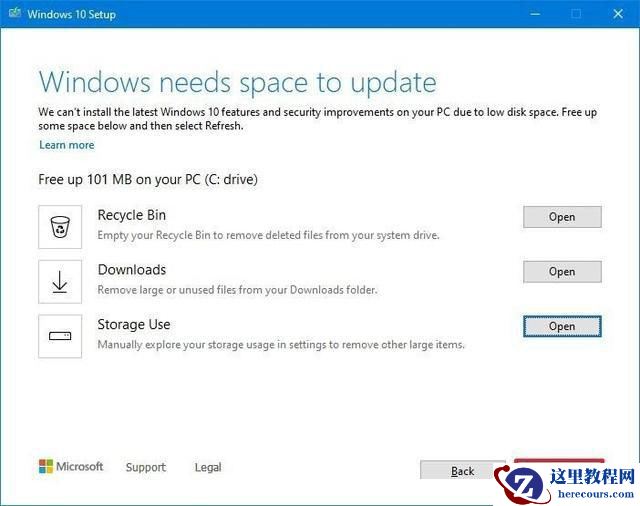Open the Recycle Bin via its Open button

562,217
